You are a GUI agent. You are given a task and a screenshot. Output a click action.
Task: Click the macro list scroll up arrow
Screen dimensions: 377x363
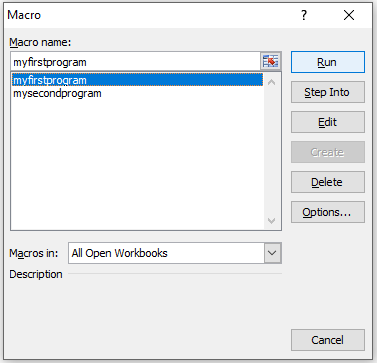click(271, 82)
